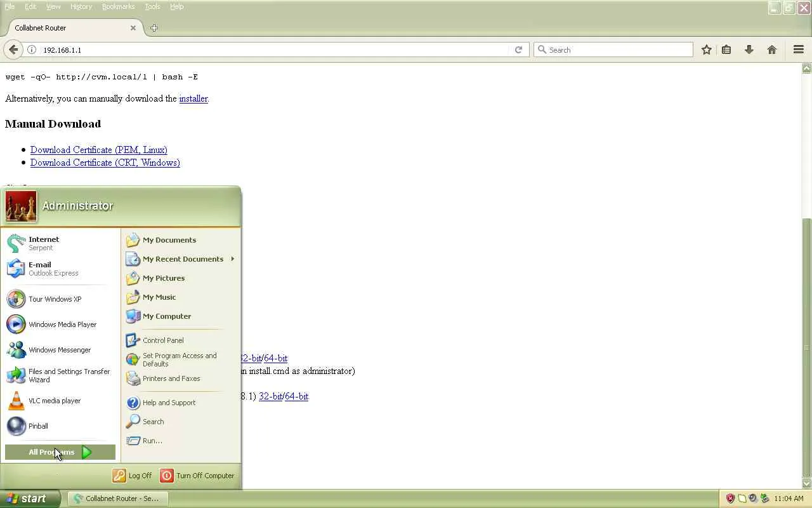Click Download Certificate (PEM, Linux) link
Screen dimensions: 812x508
(x=99, y=150)
